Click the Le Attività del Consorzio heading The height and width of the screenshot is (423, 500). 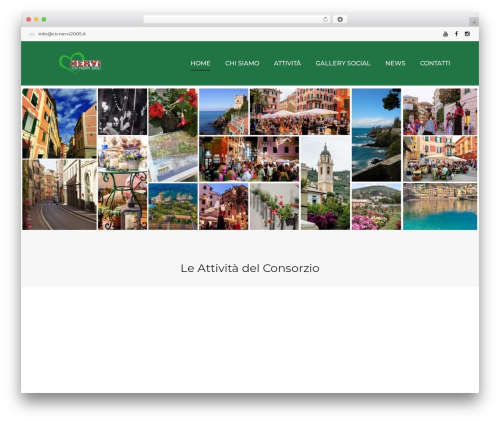pos(250,268)
